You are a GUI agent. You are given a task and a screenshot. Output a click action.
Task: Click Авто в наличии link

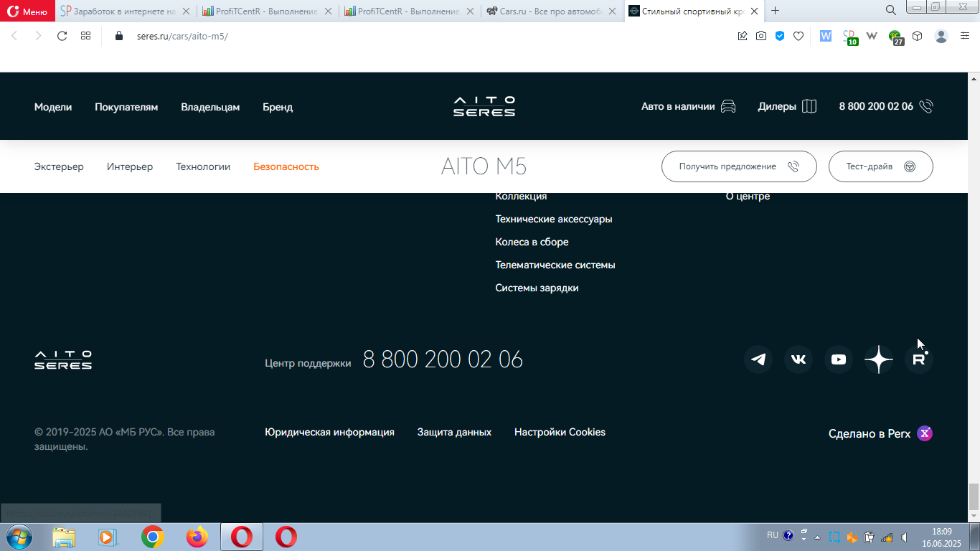(x=689, y=106)
